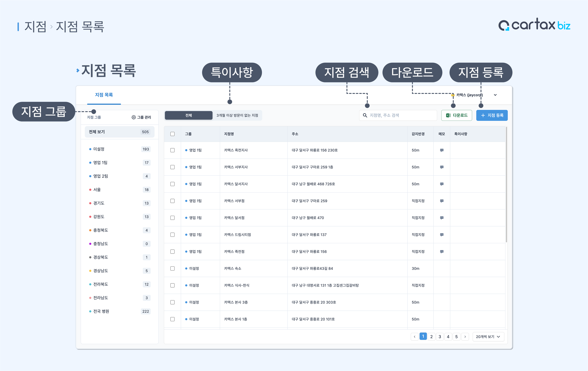
Task: Tick checkbox for 카택스 숙소 row
Action: click(172, 269)
